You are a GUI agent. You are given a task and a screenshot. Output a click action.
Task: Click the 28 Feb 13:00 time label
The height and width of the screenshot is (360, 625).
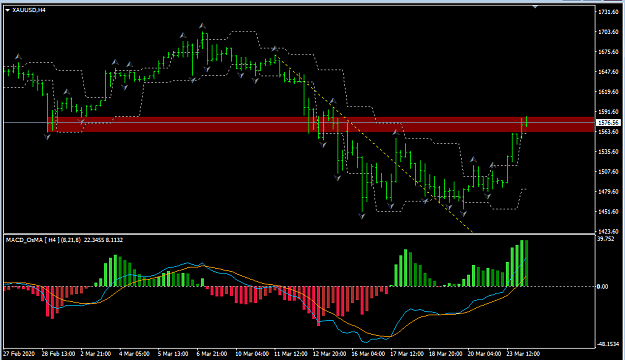(58, 354)
